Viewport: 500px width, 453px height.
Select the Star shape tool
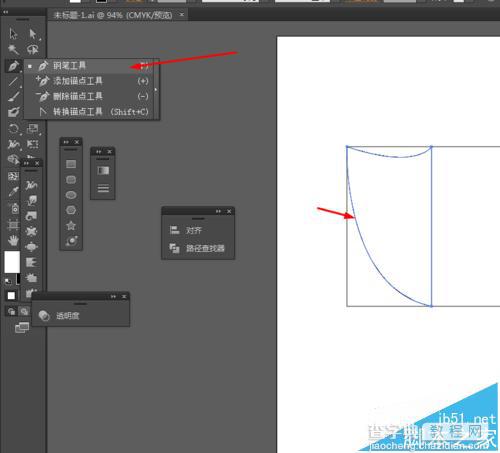click(x=71, y=226)
